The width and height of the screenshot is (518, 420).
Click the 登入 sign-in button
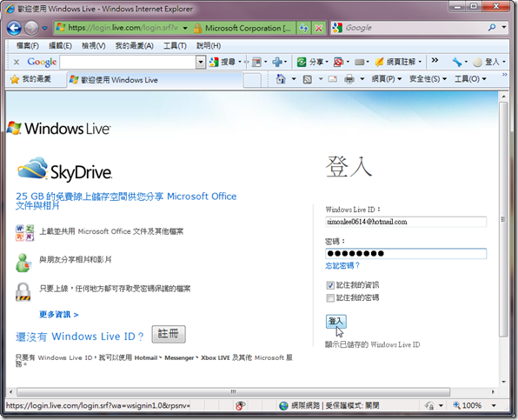click(336, 321)
